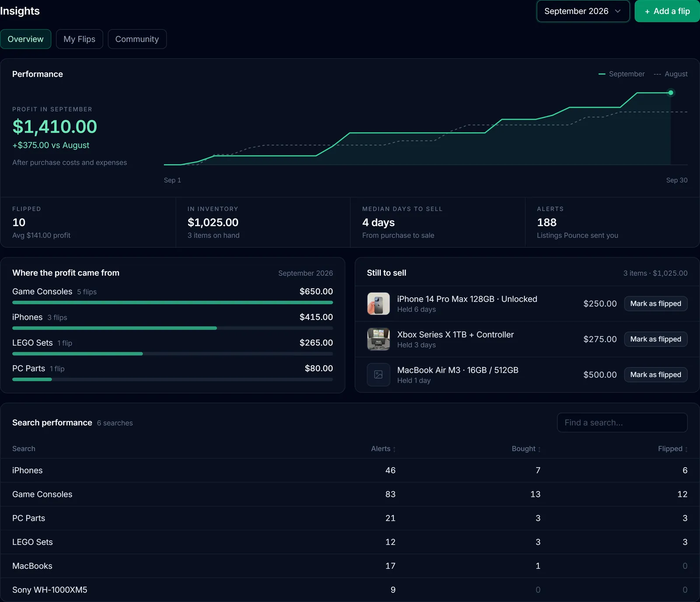Select the PC Parts search row
Image resolution: width=700 pixels, height=602 pixels.
click(x=350, y=518)
